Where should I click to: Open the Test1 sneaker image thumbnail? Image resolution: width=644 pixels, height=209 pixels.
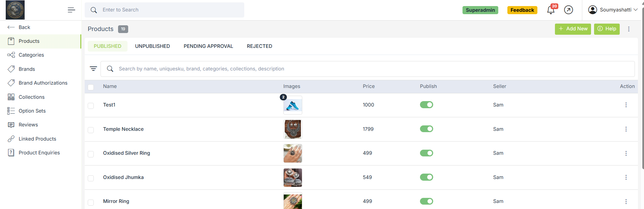pos(292,106)
